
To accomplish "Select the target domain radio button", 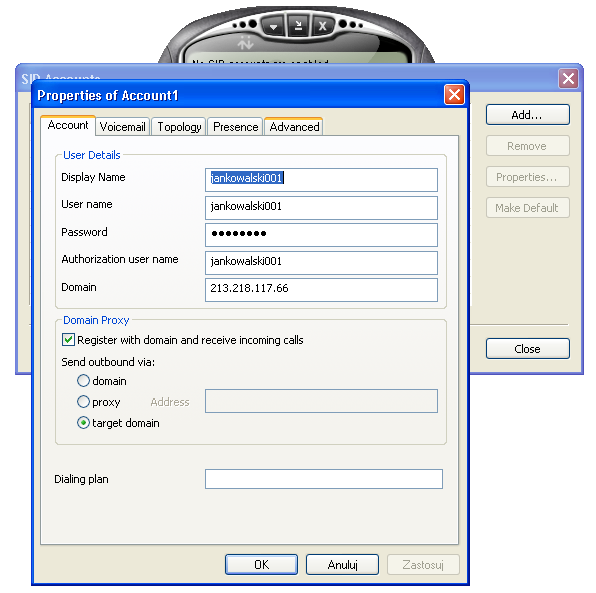I will (83, 423).
